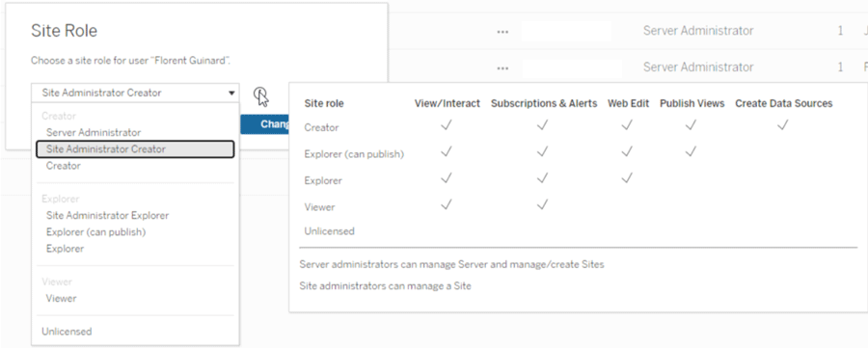Click Create Data Sources column header
868x348 pixels.
tap(783, 103)
